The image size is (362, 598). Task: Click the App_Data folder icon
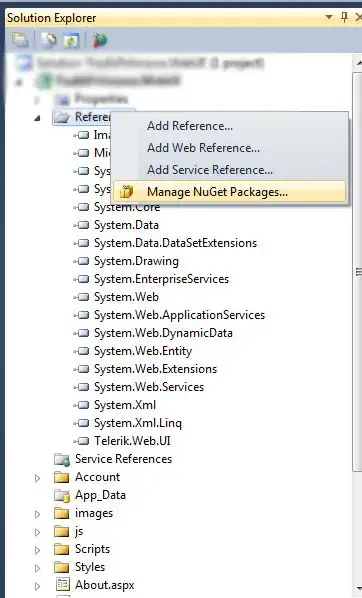pyautogui.click(x=61, y=495)
